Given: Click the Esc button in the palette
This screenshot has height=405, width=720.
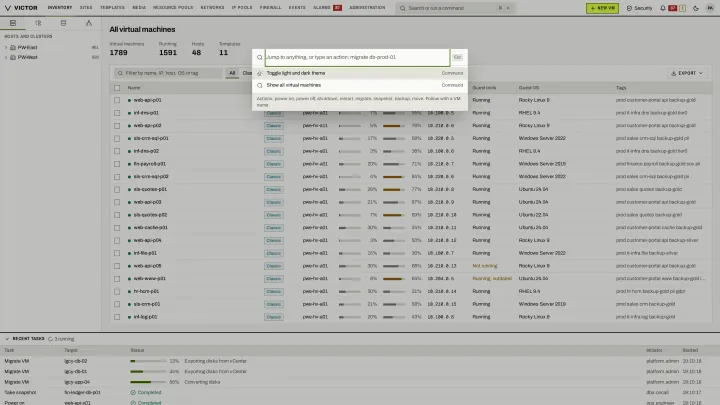Looking at the screenshot, I should [457, 57].
